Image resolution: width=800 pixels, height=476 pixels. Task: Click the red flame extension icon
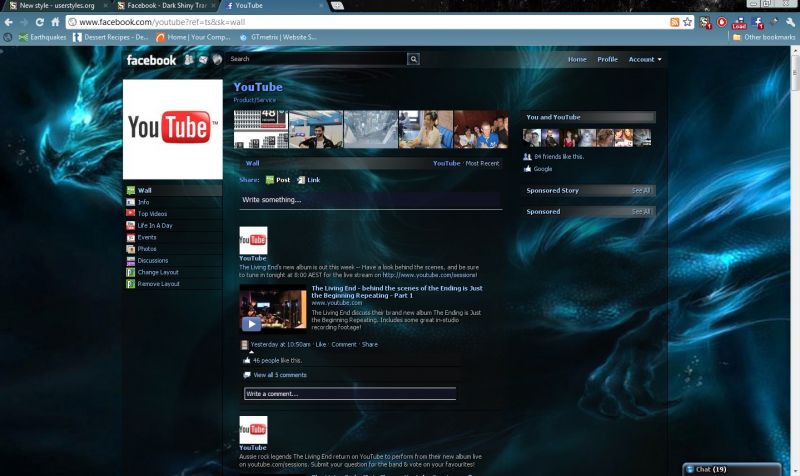(722, 22)
